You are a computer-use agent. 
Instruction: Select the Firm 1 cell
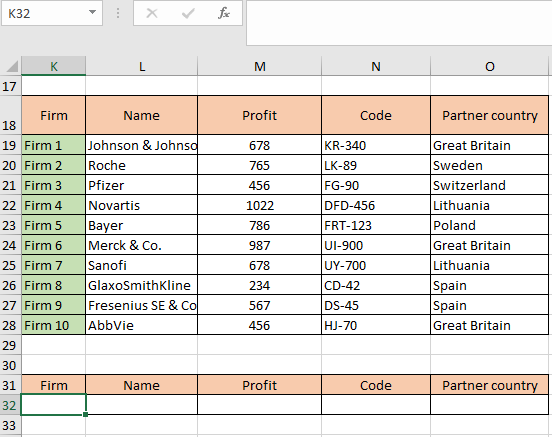coord(54,145)
